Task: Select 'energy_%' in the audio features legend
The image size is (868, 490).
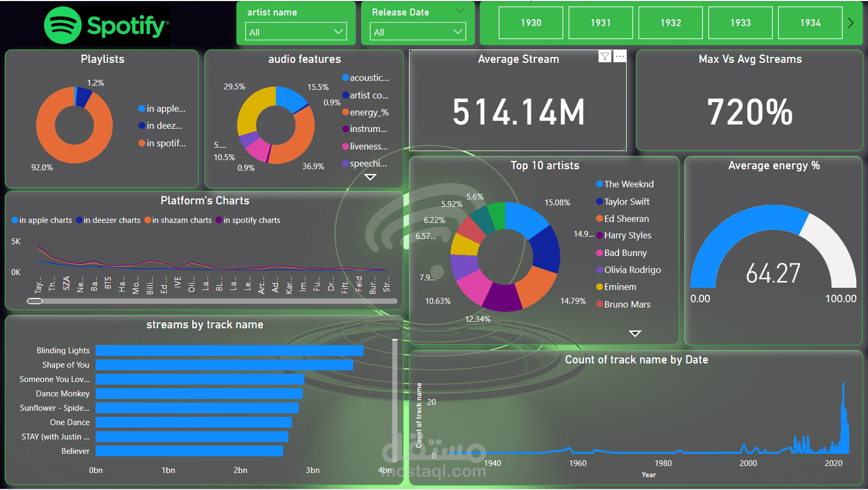Action: 365,112
